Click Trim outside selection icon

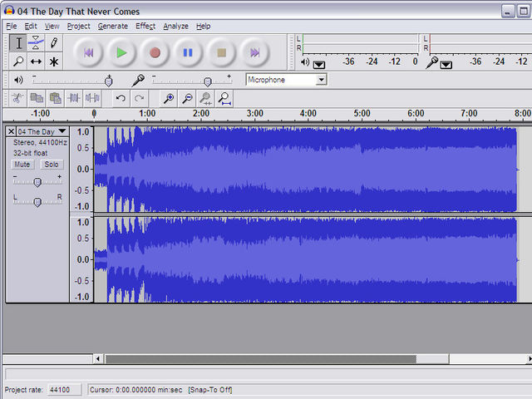(x=74, y=98)
